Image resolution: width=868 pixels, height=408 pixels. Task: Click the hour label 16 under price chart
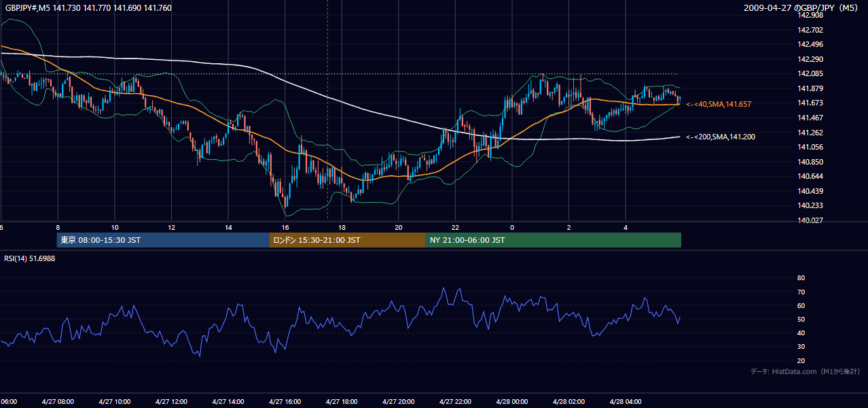[285, 227]
